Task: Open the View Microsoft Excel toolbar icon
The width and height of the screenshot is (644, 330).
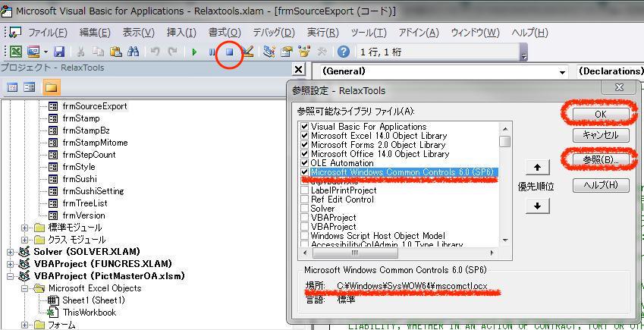Action: point(16,52)
